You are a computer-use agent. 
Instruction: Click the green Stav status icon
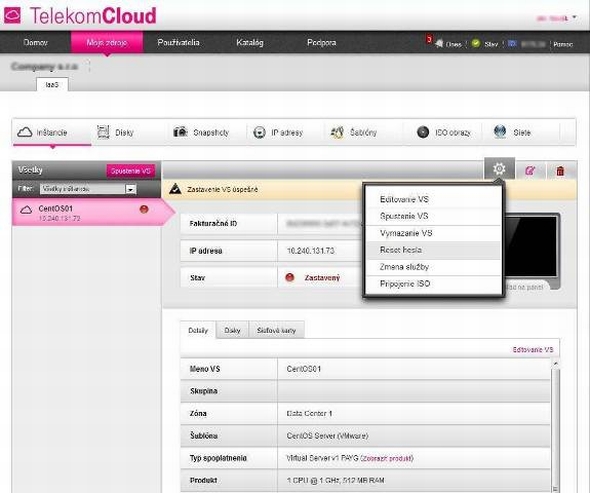pos(476,43)
